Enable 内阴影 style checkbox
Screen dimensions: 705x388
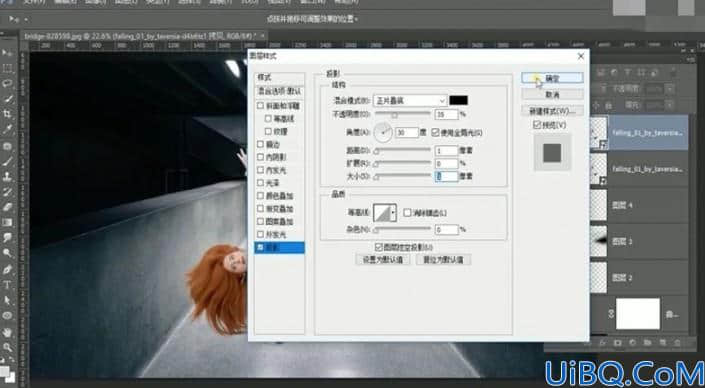tap(260, 157)
